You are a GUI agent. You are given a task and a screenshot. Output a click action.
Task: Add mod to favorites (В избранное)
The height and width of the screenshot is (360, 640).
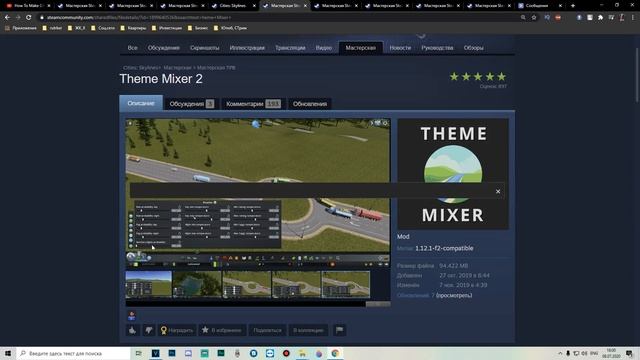pos(222,330)
